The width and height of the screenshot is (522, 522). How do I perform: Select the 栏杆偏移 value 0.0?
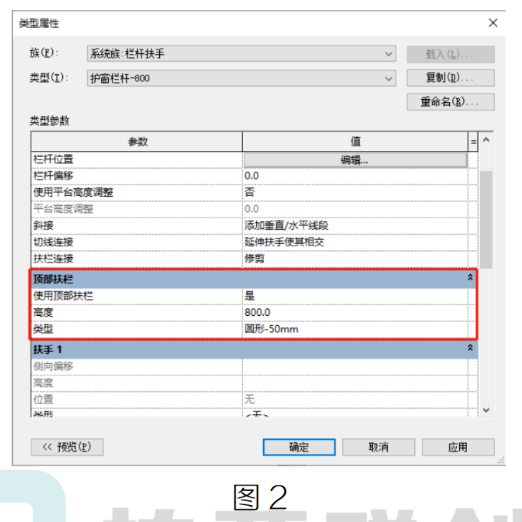pos(355,176)
